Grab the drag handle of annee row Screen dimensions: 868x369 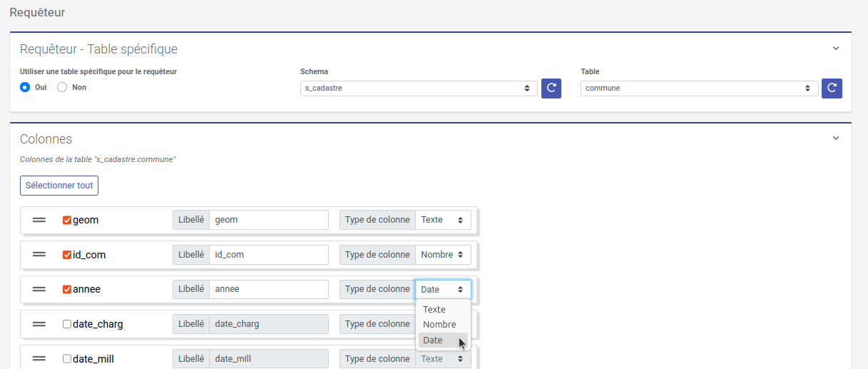(x=39, y=289)
